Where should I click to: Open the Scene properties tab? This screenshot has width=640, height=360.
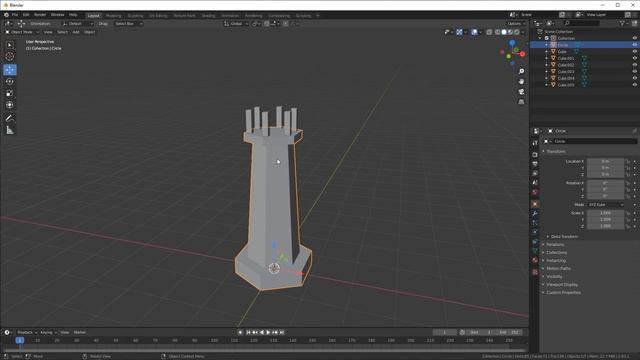pyautogui.click(x=535, y=182)
